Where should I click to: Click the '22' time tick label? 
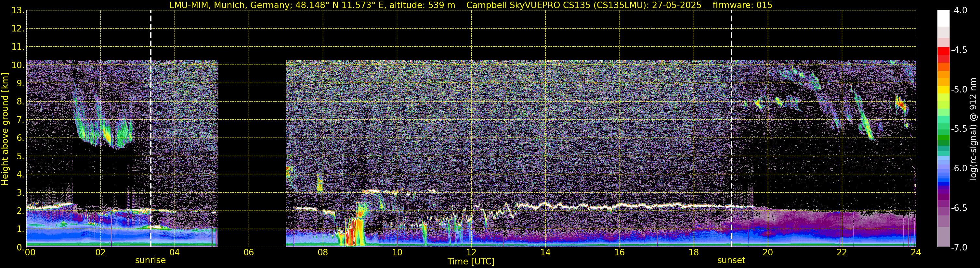842,252
